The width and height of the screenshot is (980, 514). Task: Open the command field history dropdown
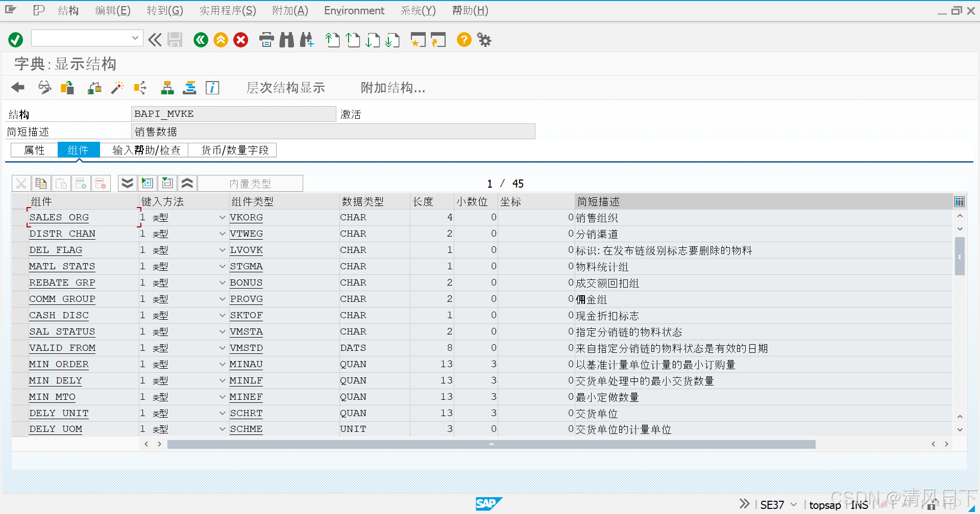[x=135, y=38]
